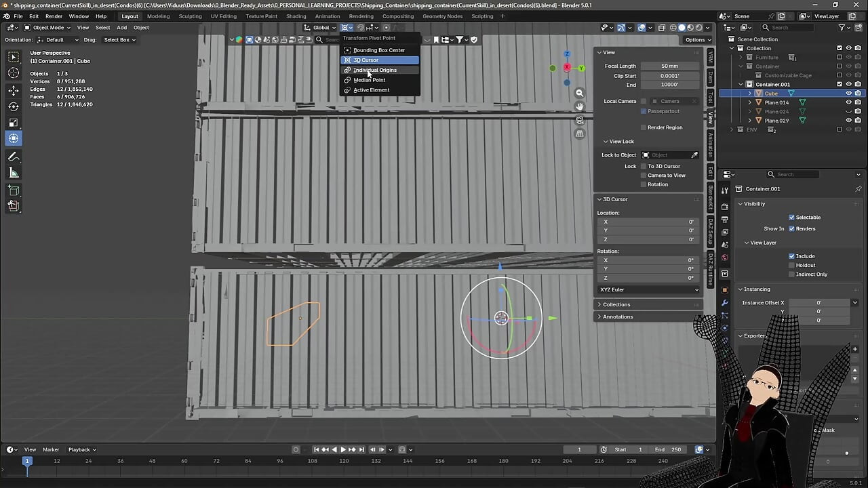Toggle camera view icon in viewport
The image size is (868, 488).
pyautogui.click(x=580, y=120)
